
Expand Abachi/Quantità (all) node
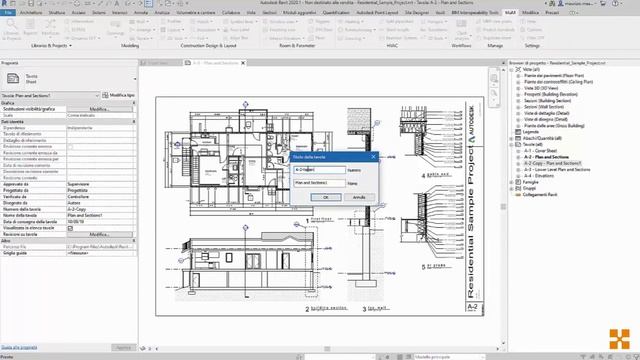click(x=511, y=138)
